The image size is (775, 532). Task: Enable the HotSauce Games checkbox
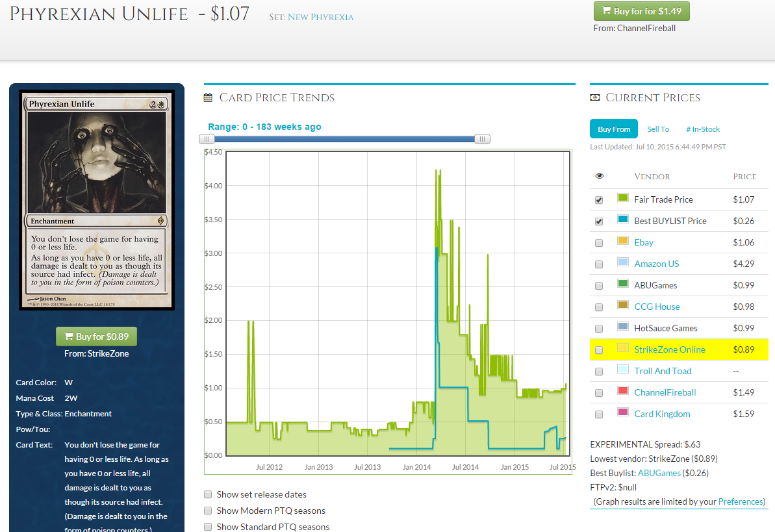pos(599,329)
